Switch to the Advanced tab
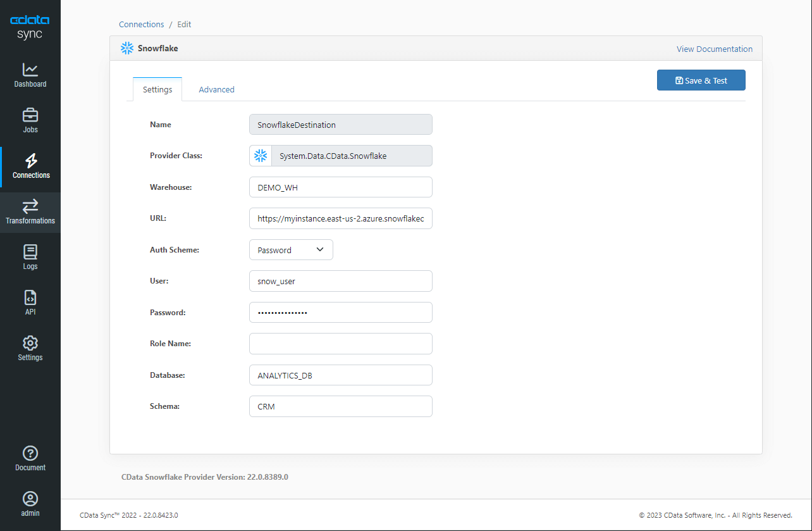Viewport: 812px width, 531px height. pos(216,89)
